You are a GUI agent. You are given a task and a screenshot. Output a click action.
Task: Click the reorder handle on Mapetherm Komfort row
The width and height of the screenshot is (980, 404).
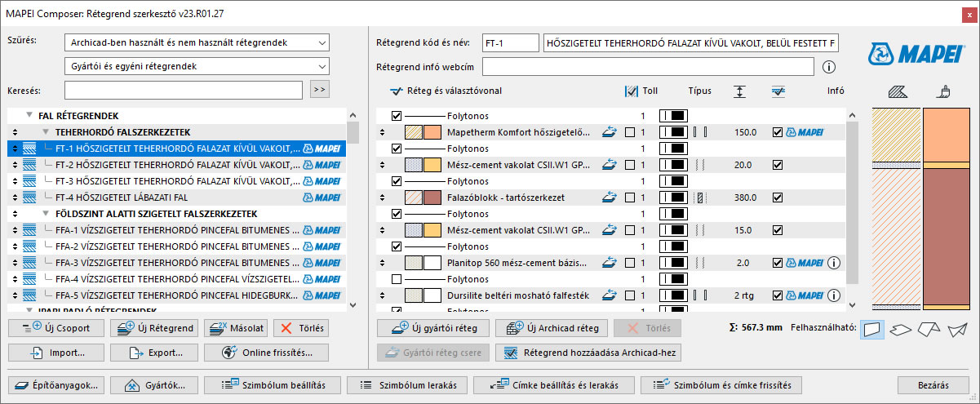382,132
